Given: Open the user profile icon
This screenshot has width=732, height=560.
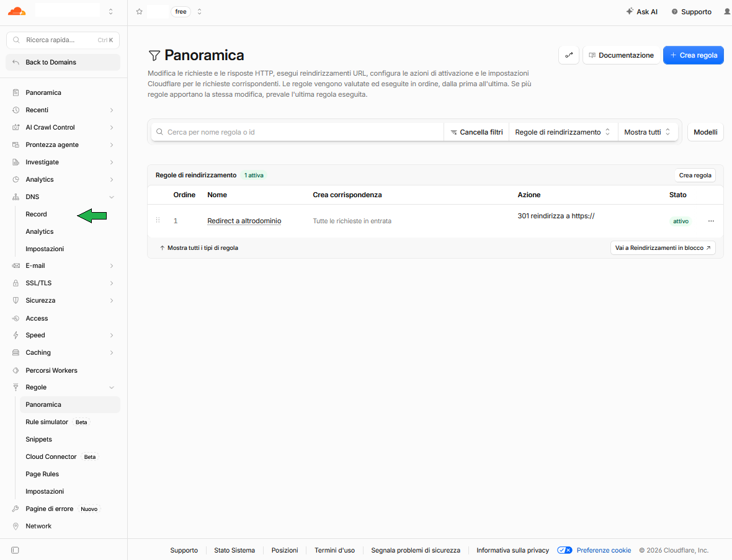Looking at the screenshot, I should coord(727,12).
